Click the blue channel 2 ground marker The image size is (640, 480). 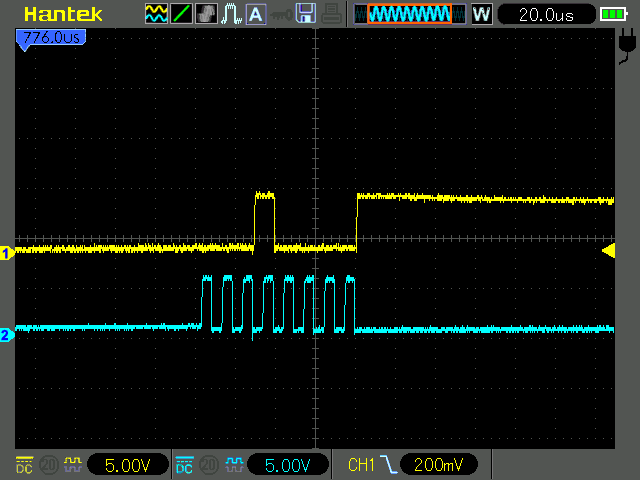pyautogui.click(x=7, y=335)
